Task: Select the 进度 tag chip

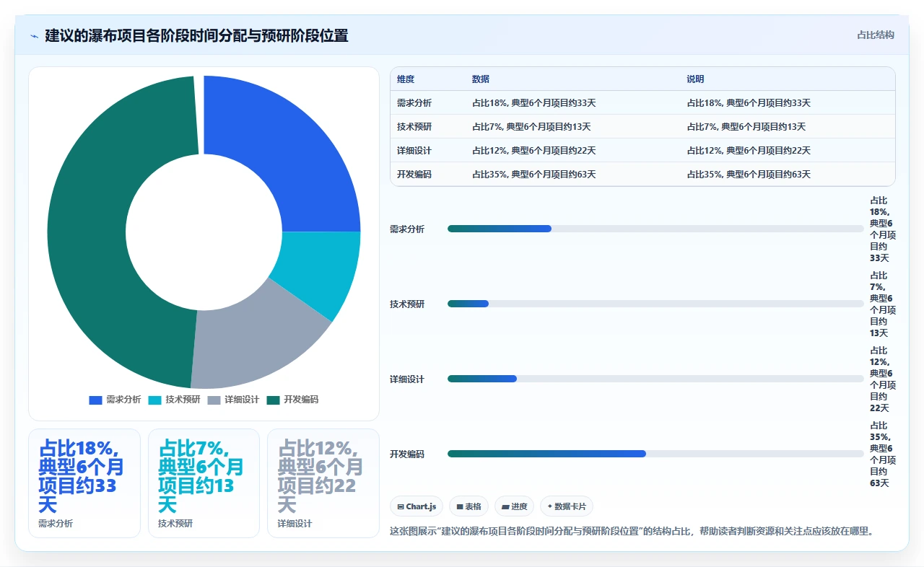Action: (515, 506)
